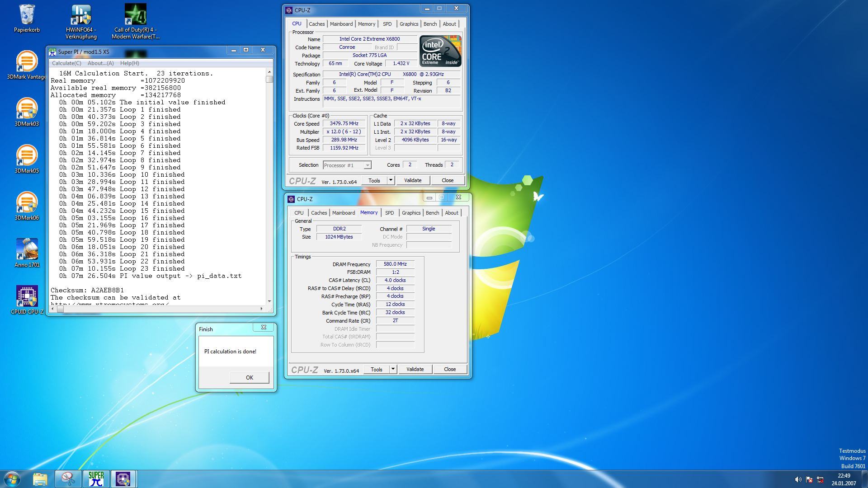Click the Windows Start orb
This screenshot has width=868, height=488.
pos(12,479)
